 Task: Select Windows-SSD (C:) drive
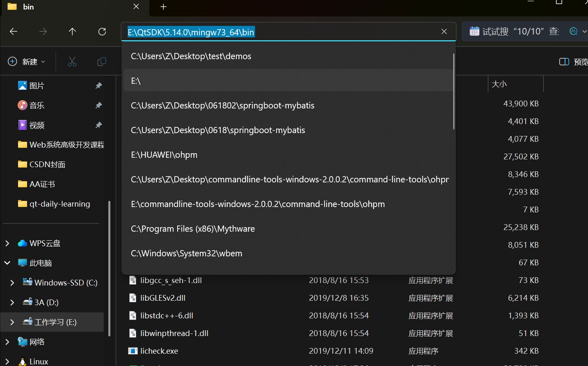coord(60,283)
